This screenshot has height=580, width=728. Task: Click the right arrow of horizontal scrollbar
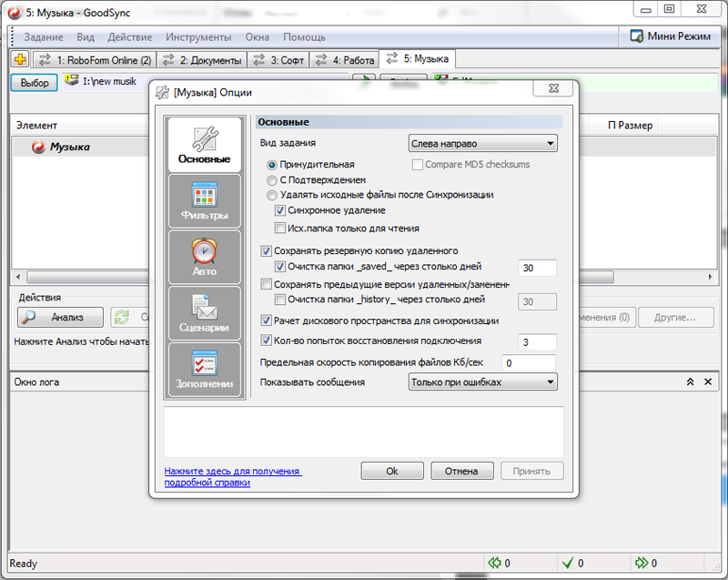tap(710, 277)
